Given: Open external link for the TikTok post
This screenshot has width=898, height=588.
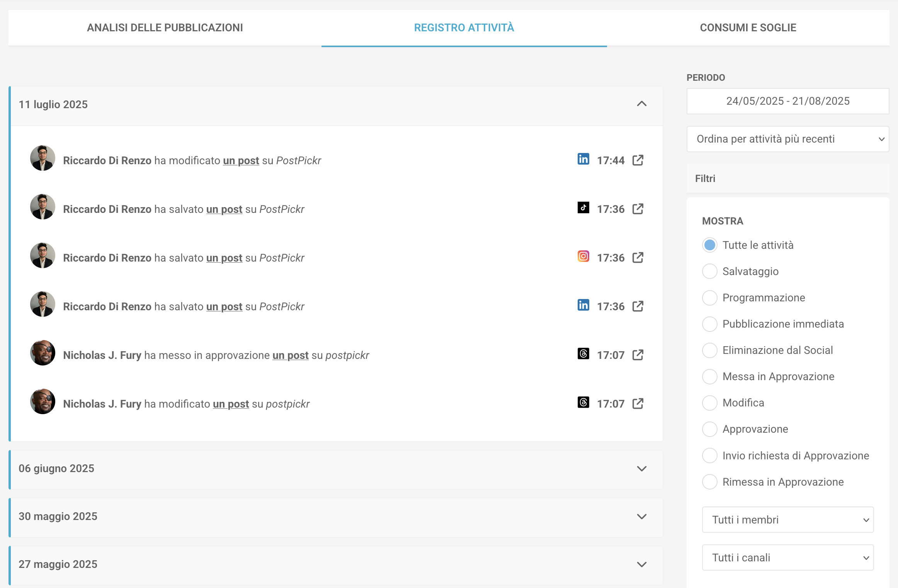Looking at the screenshot, I should pos(638,209).
